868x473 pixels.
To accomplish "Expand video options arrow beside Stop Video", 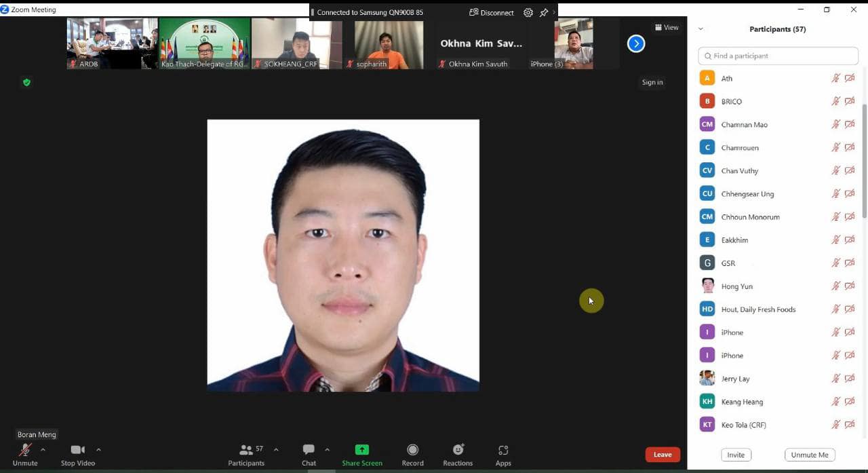I will 98,449.
